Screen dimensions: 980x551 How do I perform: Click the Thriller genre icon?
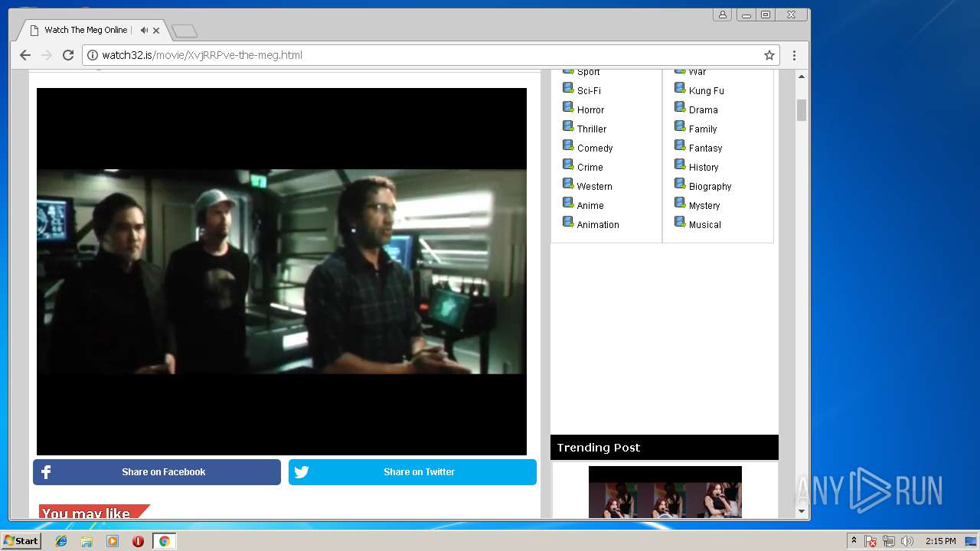tap(568, 126)
